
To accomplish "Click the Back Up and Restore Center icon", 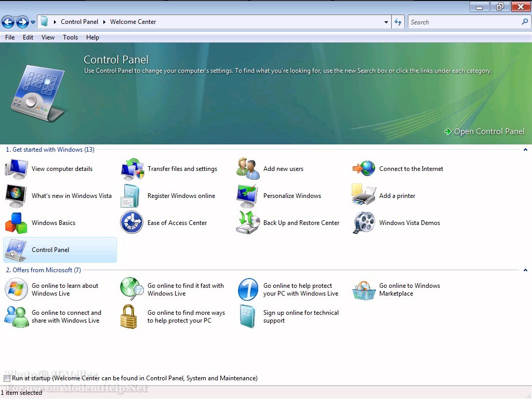I will point(248,222).
